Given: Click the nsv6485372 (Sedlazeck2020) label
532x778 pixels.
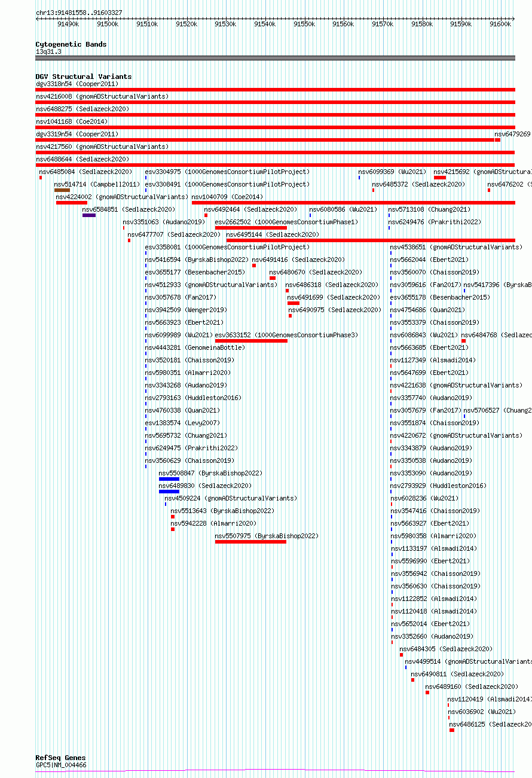Looking at the screenshot, I should point(418,184).
